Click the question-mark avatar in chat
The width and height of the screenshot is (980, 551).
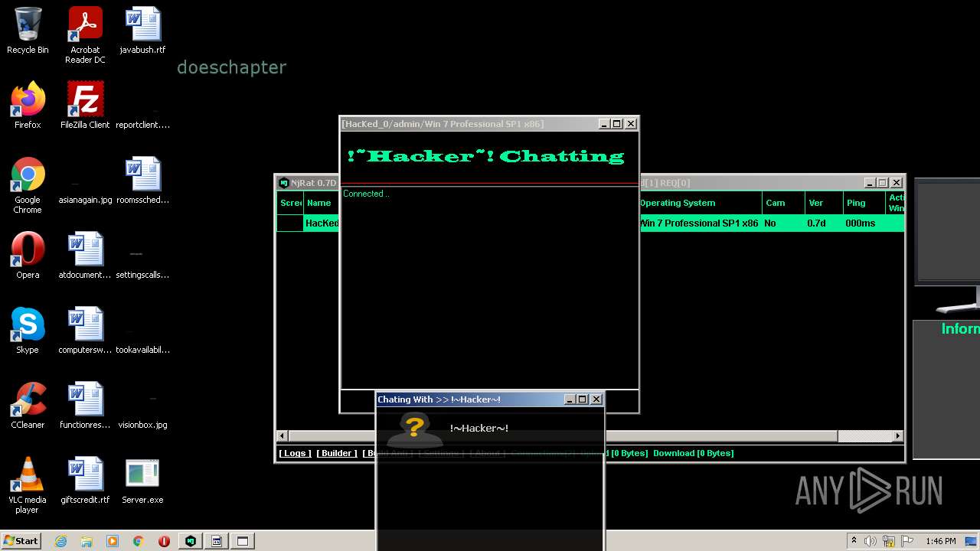(414, 429)
